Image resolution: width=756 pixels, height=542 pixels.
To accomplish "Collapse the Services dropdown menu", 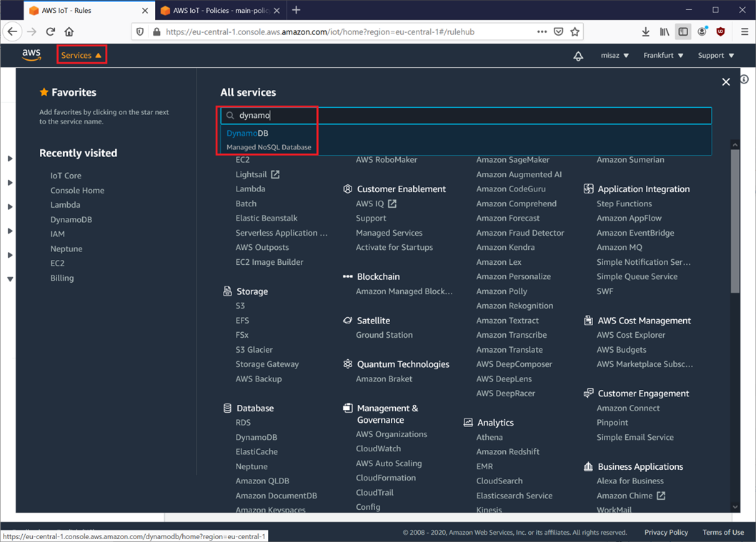I will [x=81, y=55].
